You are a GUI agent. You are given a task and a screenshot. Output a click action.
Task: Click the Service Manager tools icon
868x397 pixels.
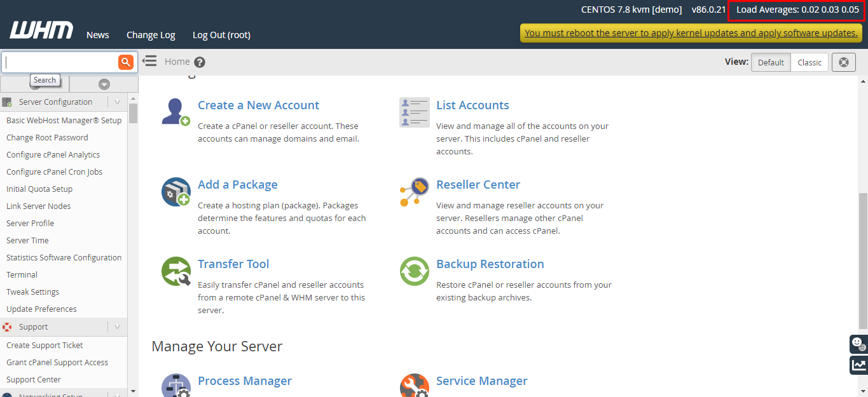tap(414, 385)
